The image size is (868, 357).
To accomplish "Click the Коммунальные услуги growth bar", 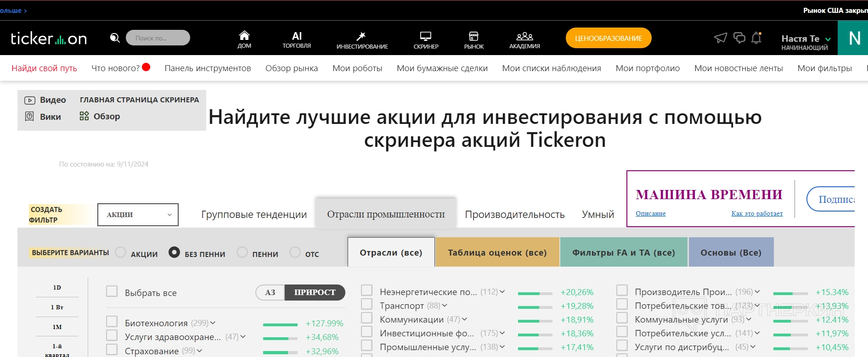I will pos(790,321).
